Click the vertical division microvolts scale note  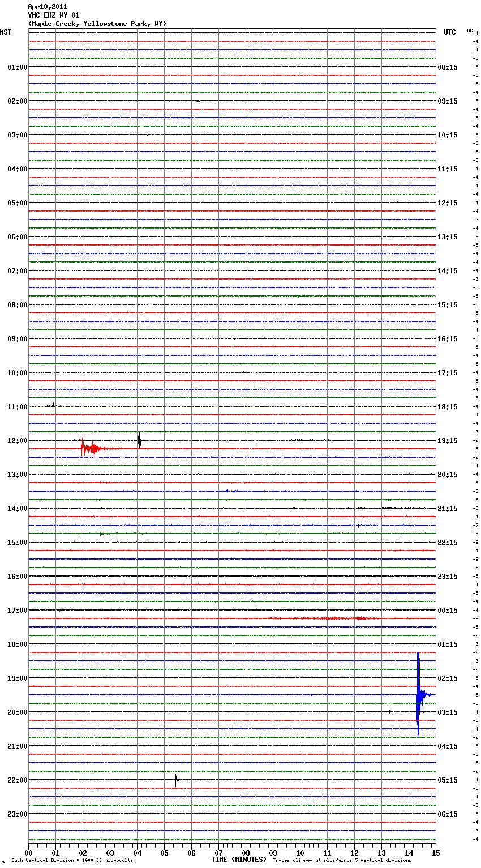tap(72, 860)
